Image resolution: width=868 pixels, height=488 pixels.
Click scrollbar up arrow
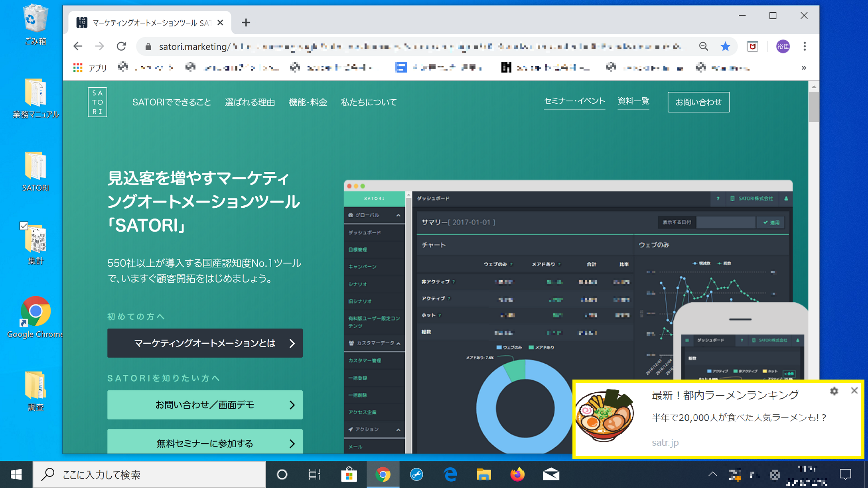click(x=814, y=86)
